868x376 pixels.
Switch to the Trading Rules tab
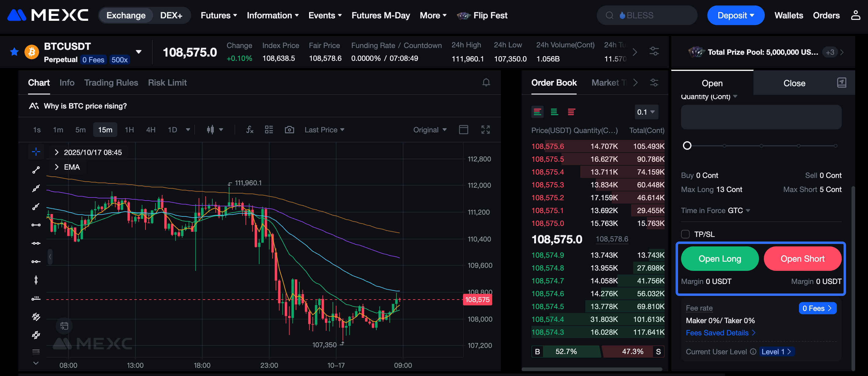click(111, 83)
